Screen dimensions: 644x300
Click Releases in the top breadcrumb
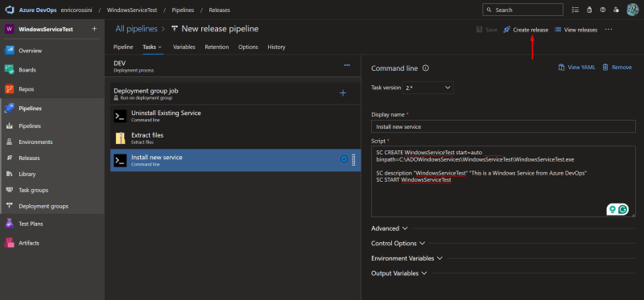tap(220, 10)
